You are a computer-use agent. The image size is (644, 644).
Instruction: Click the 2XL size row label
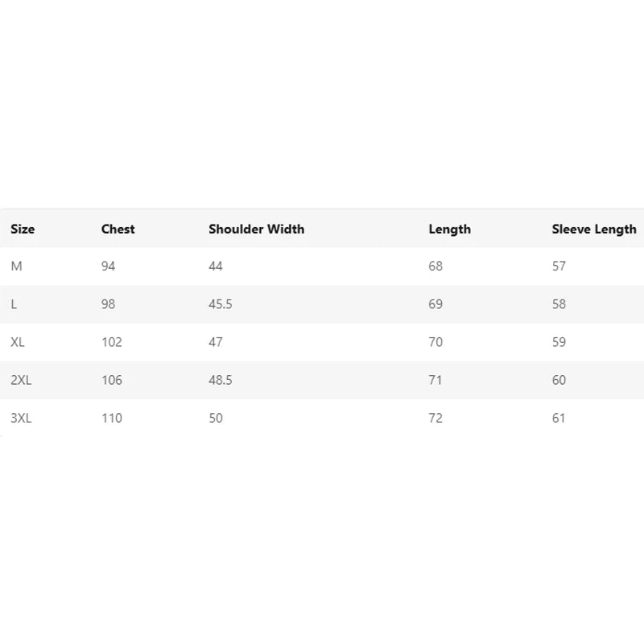(21, 380)
